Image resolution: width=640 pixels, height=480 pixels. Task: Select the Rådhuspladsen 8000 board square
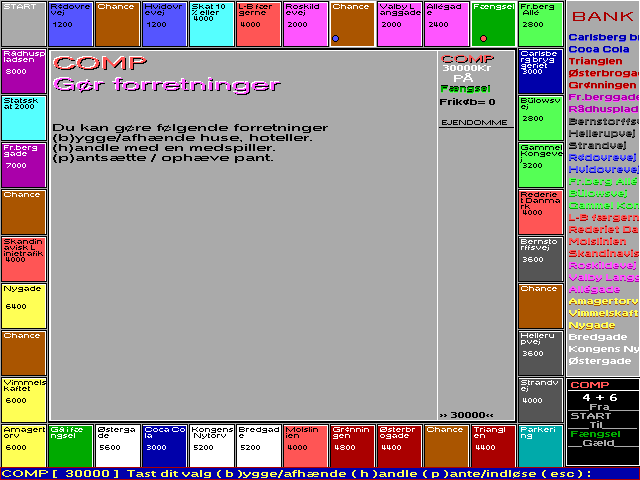click(x=24, y=71)
